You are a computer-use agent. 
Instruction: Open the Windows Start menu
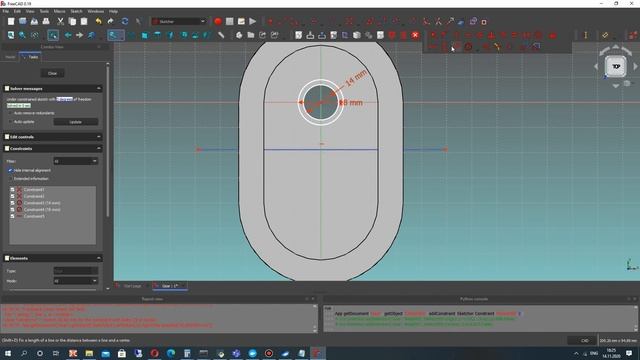click(8, 353)
